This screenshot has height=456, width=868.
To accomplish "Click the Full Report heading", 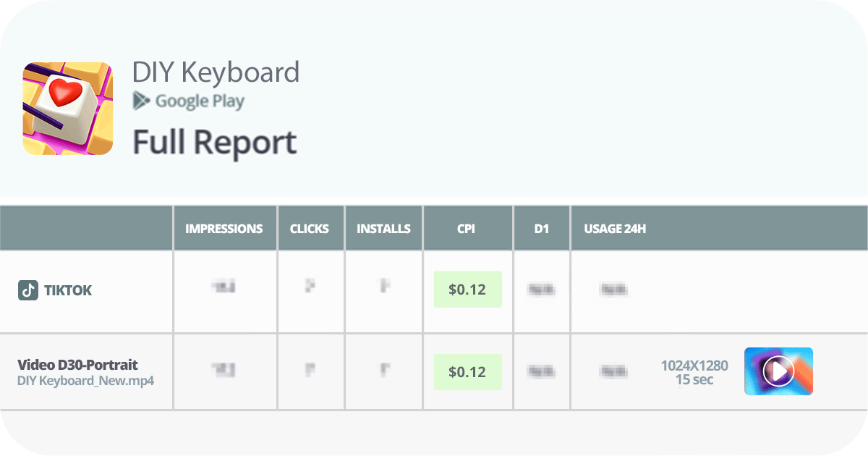I will 214,143.
